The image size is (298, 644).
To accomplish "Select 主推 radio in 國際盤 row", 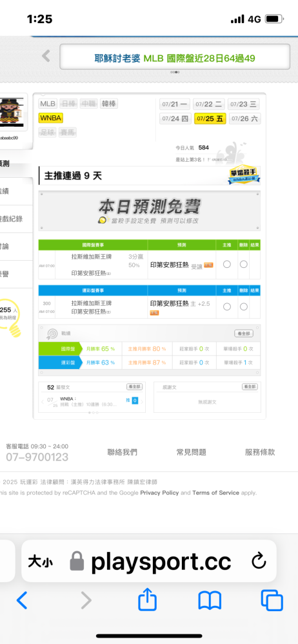I will [227, 265].
